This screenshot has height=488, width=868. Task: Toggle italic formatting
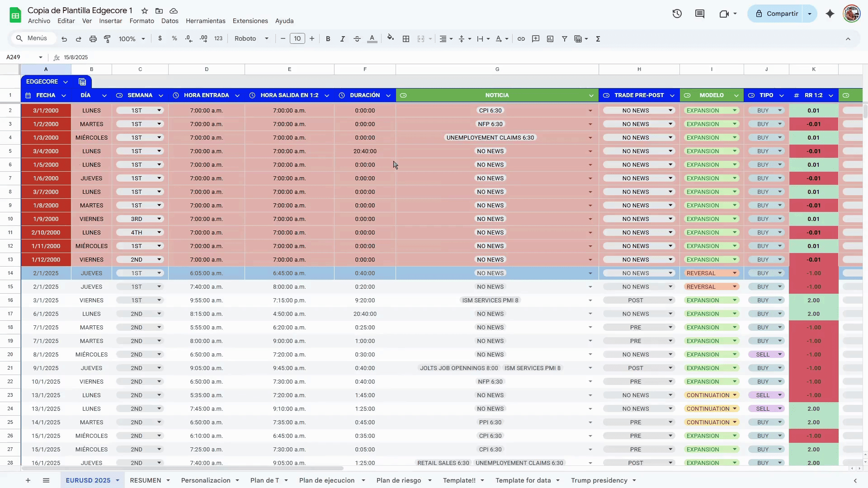coord(342,39)
